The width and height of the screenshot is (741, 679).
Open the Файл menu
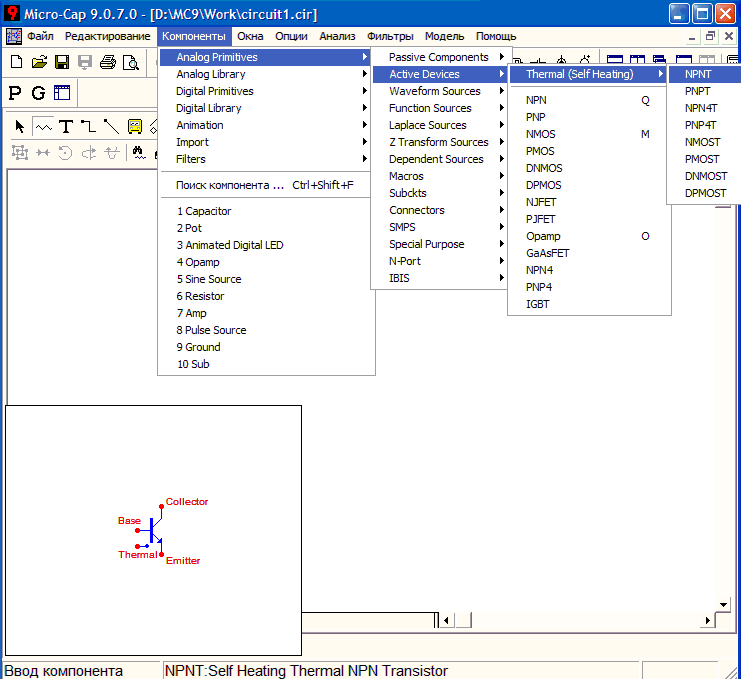[x=40, y=36]
